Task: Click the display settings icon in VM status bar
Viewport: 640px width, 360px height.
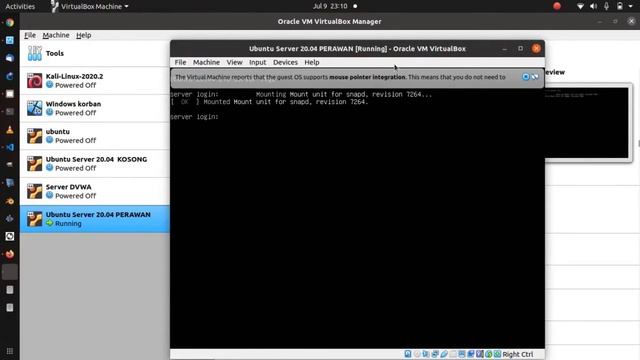Action: point(462,354)
